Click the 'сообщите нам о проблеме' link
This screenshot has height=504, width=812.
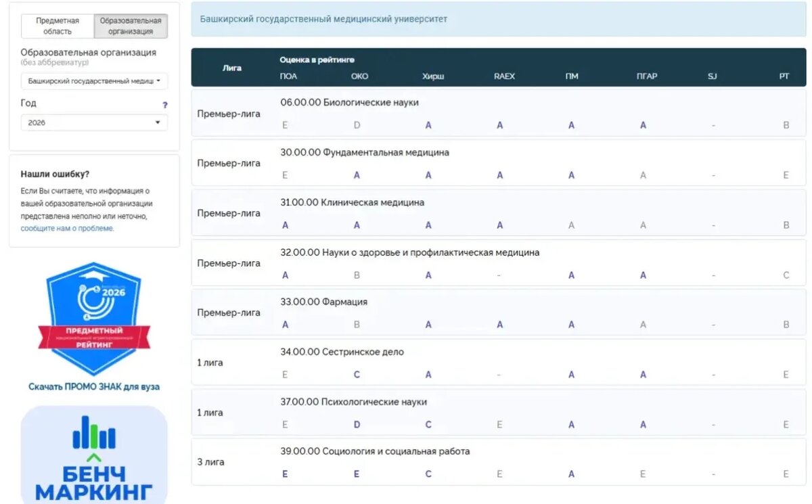point(67,229)
